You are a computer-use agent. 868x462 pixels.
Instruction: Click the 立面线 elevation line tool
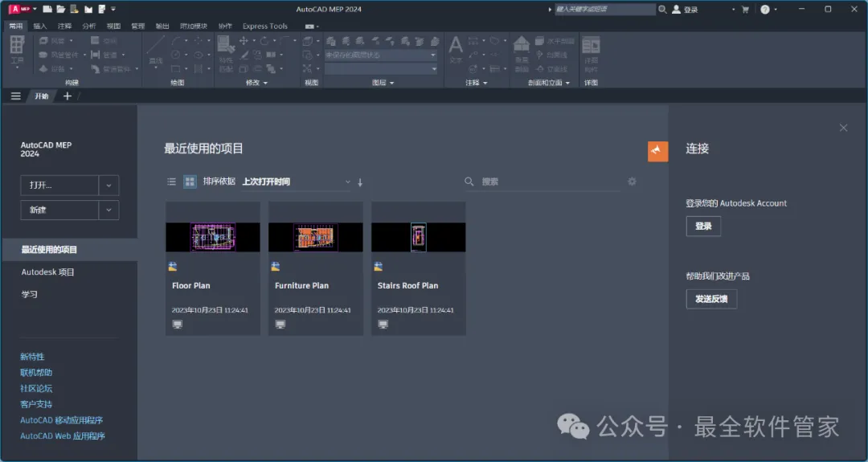tap(551, 68)
